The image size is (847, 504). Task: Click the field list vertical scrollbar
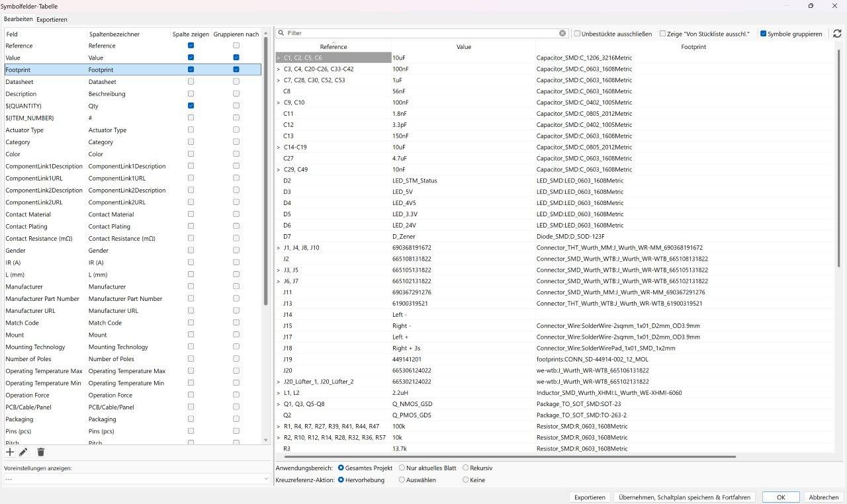(x=266, y=172)
